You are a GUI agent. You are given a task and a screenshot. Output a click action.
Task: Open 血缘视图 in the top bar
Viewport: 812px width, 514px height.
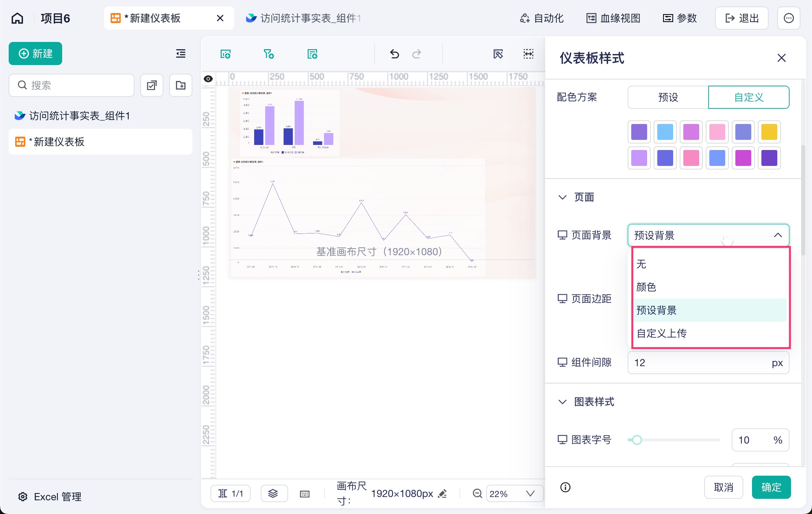point(613,18)
